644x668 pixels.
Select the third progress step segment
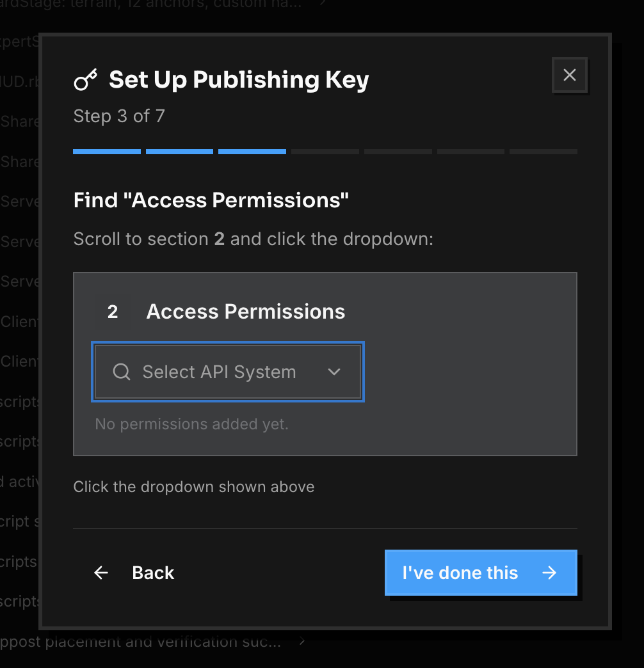(252, 152)
